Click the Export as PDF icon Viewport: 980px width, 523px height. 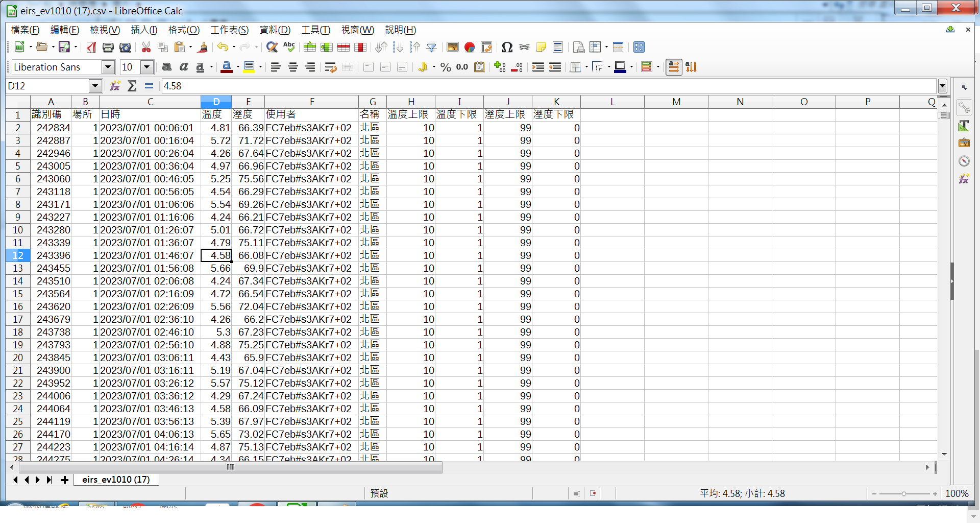91,47
